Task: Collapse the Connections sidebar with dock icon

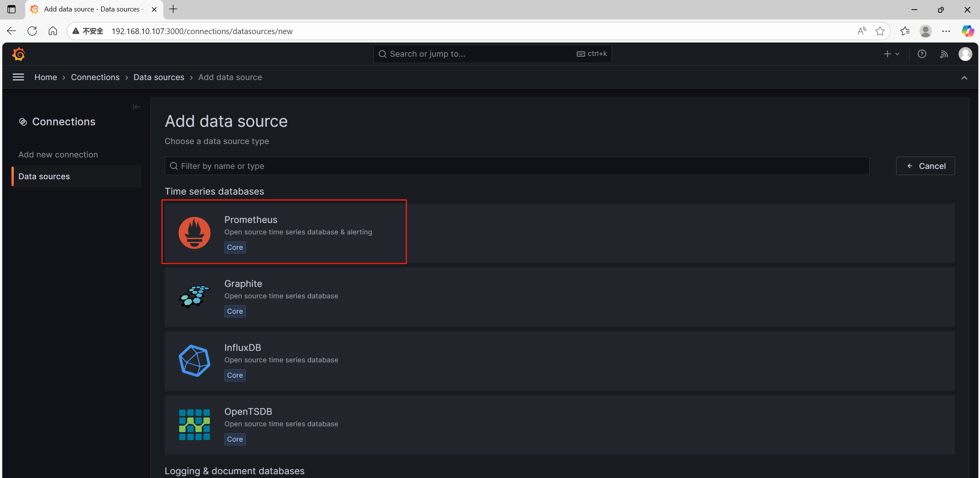Action: point(136,107)
